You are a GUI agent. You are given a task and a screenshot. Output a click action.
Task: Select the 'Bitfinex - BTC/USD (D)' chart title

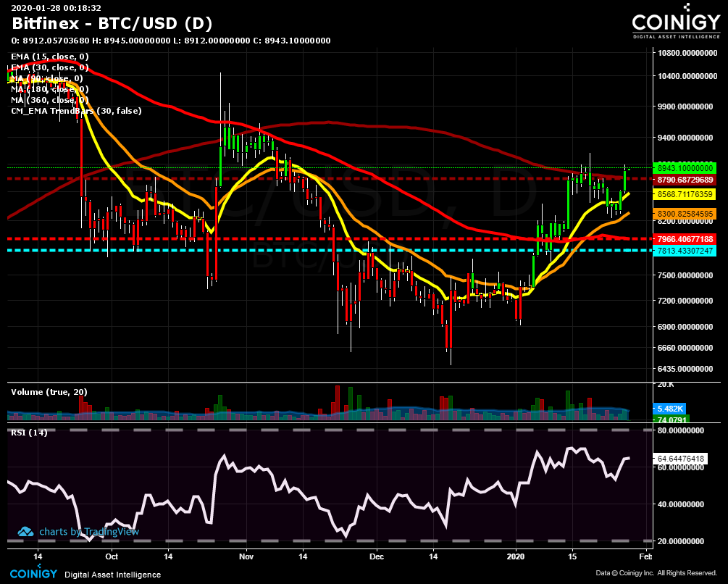112,23
